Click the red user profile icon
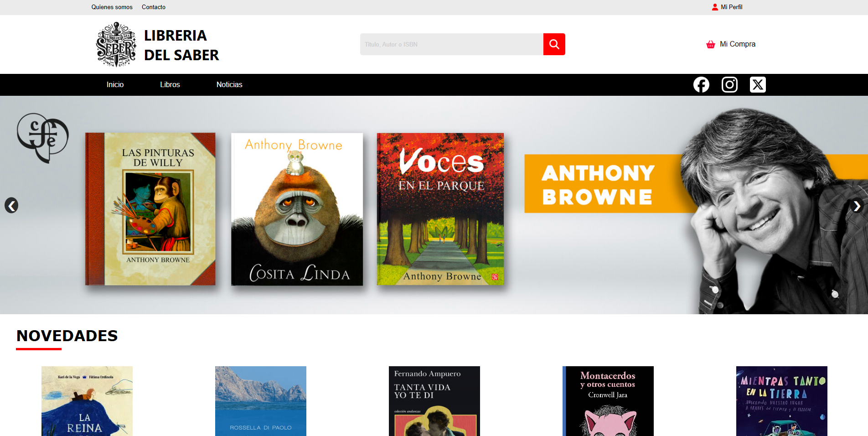Screen dimensions: 868x436 click(715, 7)
